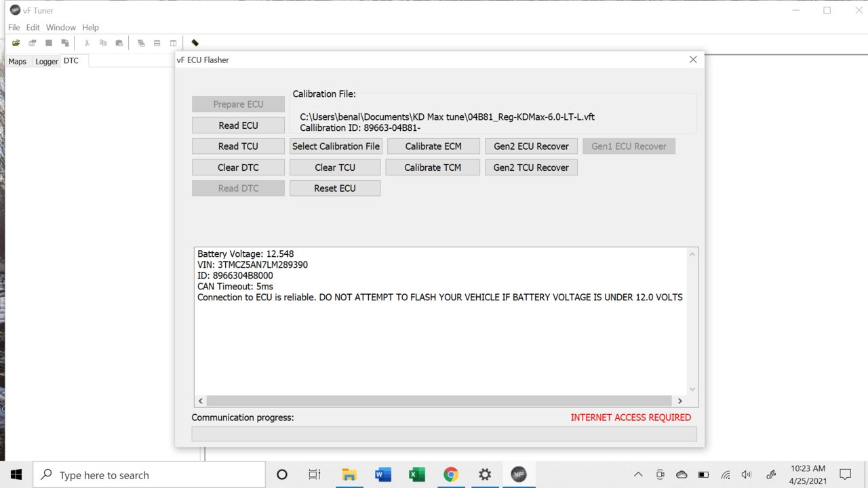Click the ECU flasher chip toolbar icon
This screenshot has width=868, height=488.
[x=195, y=43]
